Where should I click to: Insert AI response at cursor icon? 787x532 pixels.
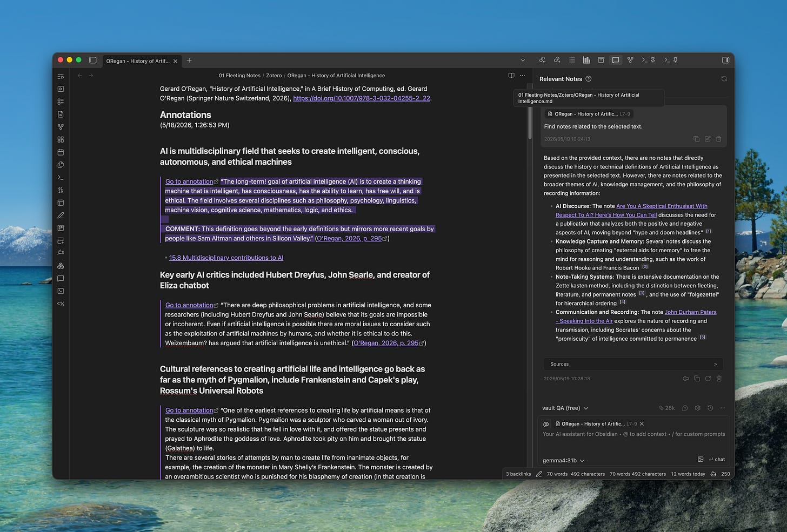click(x=685, y=379)
